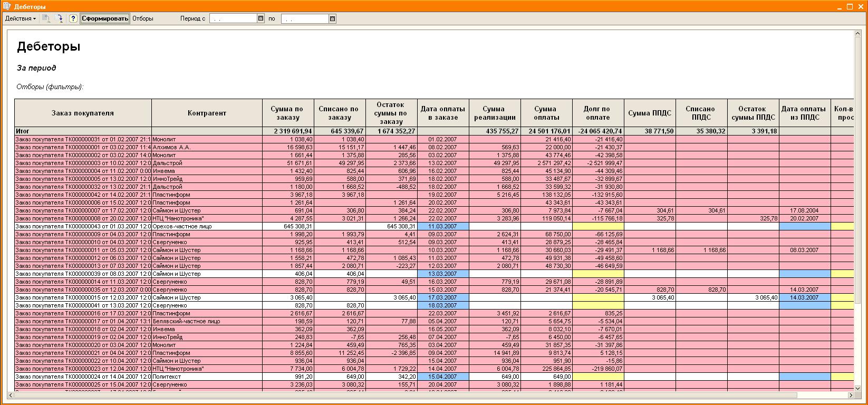The width and height of the screenshot is (868, 405).
Task: Click the horizontal scrollbar left arrow
Action: (11, 395)
